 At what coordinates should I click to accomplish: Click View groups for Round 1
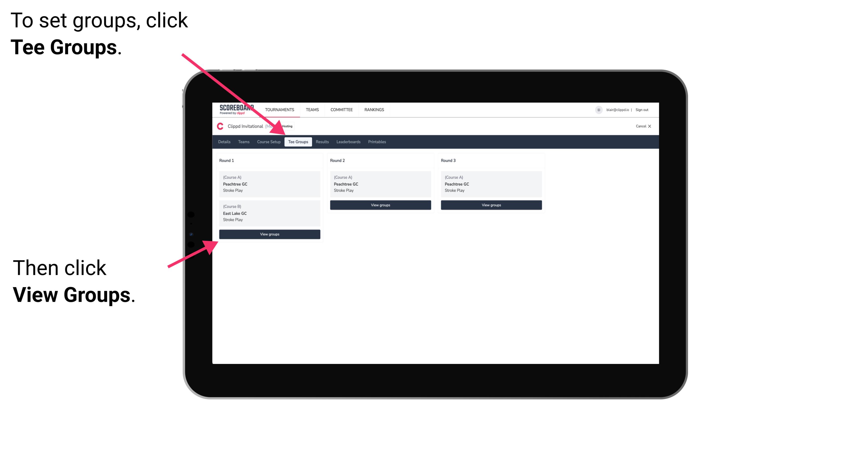270,235
